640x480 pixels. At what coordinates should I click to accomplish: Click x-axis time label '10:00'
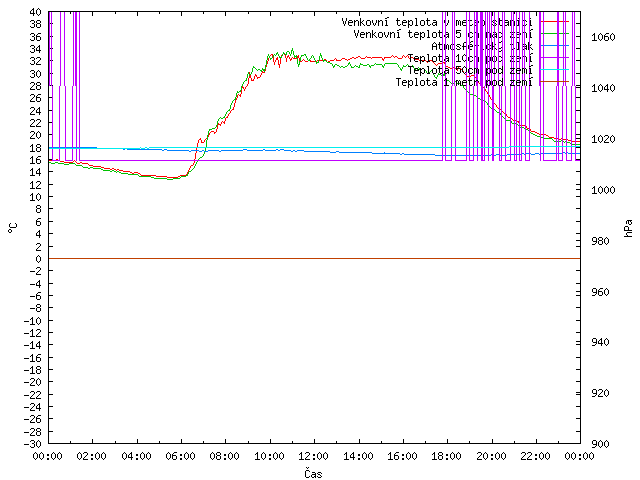269,456
